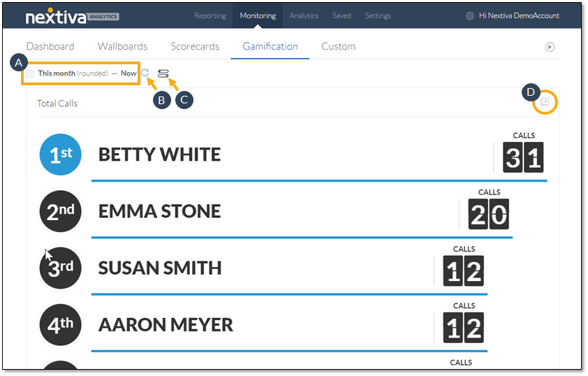Click Betty White's blue progress bar

(x=319, y=181)
